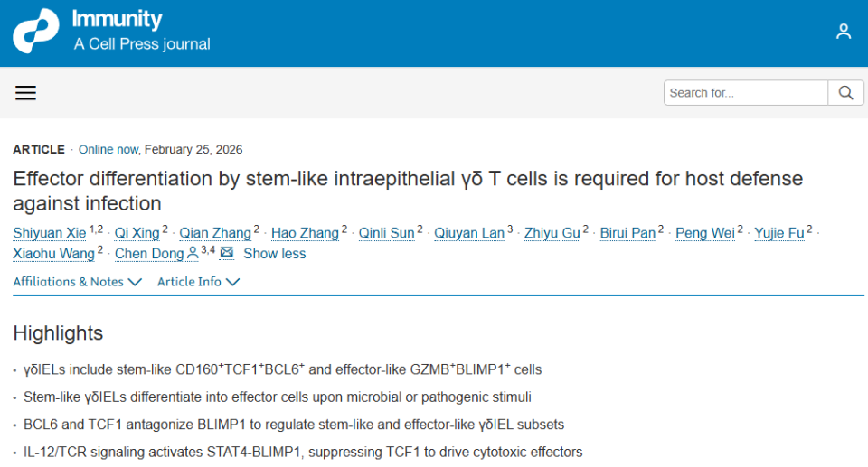The image size is (868, 467).
Task: Click the person icon beside Chen Dong
Action: click(x=193, y=254)
